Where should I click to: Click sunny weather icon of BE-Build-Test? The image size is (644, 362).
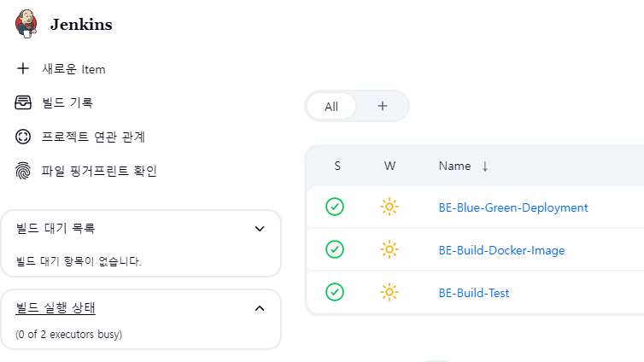pyautogui.click(x=389, y=292)
